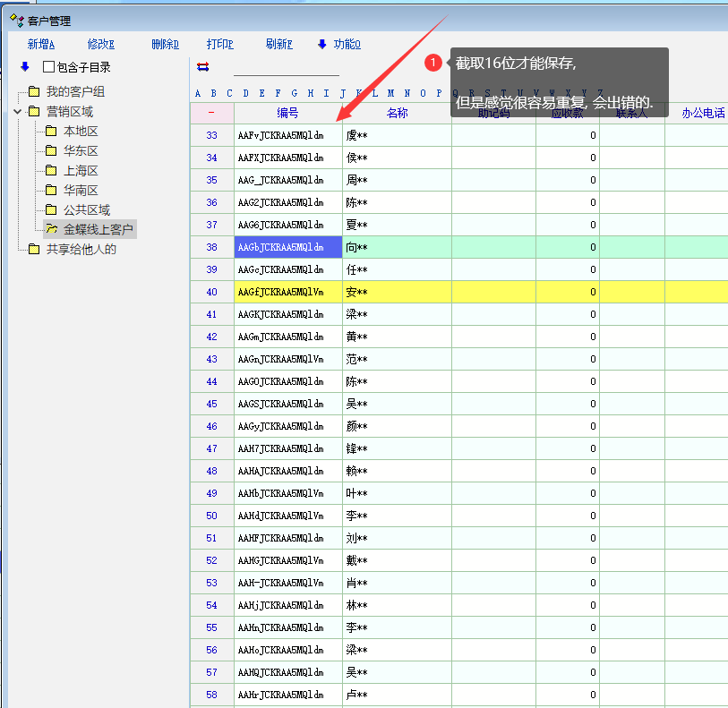This screenshot has width=728, height=708.
Task: Click the 共享给他人的 folder icon
Action: click(x=34, y=250)
